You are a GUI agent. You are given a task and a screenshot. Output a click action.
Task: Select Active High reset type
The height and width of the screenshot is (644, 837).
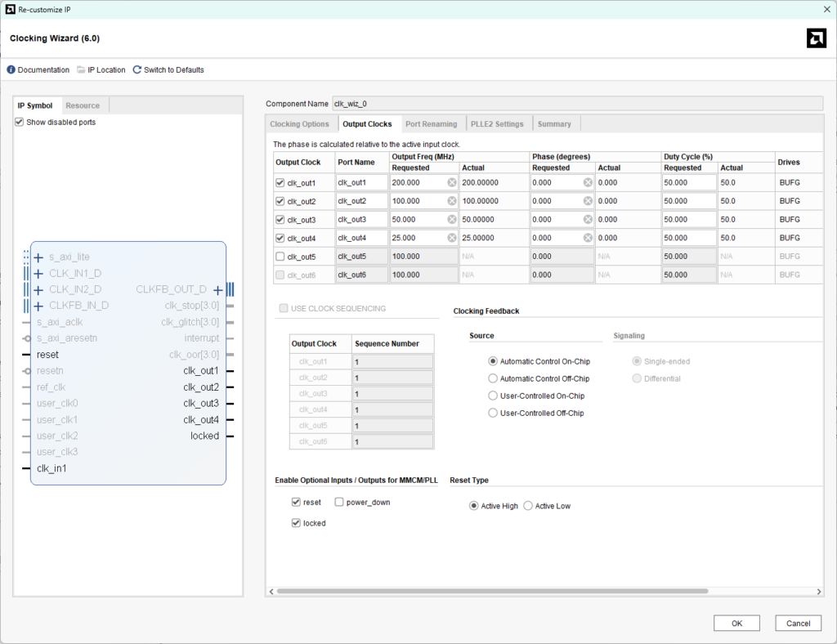[473, 506]
